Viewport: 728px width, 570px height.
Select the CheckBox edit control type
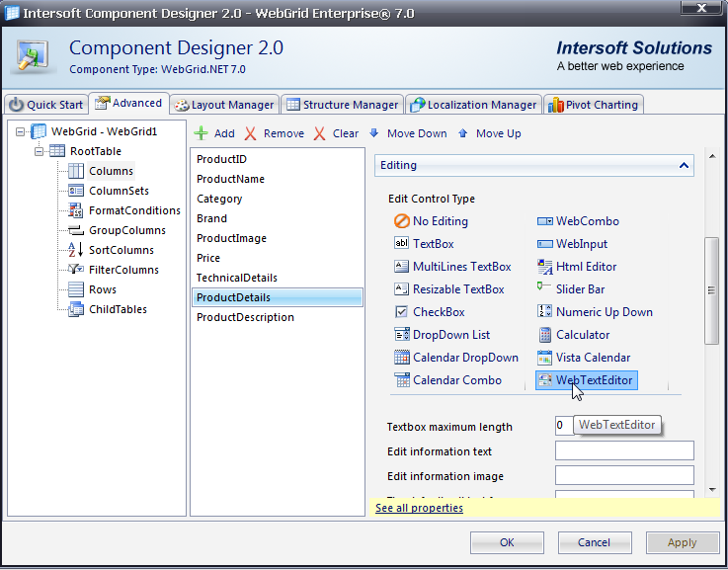tap(439, 312)
